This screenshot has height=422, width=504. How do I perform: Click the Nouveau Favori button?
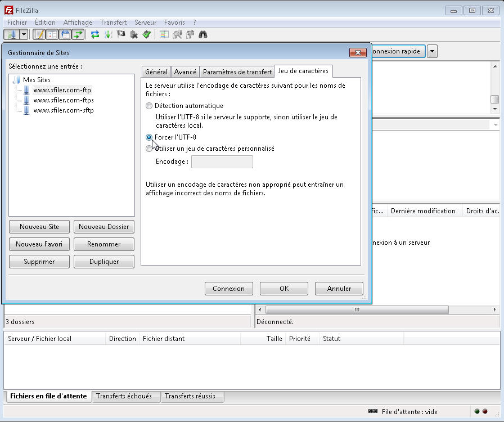pos(39,244)
